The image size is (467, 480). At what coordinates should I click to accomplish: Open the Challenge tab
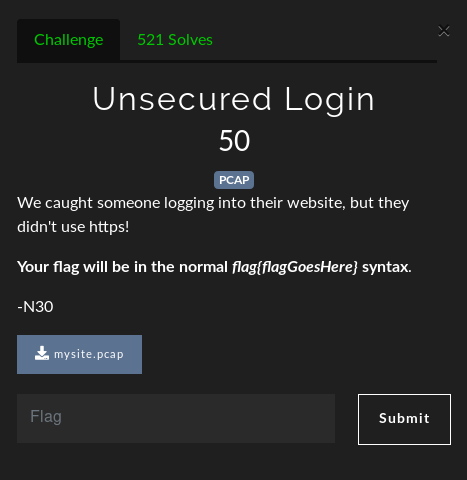(x=68, y=40)
